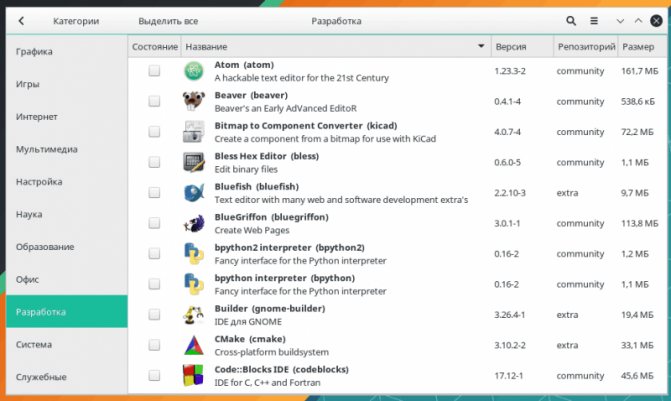Click version 4.0.7-4 of kicad
The image size is (671, 401).
[508, 132]
